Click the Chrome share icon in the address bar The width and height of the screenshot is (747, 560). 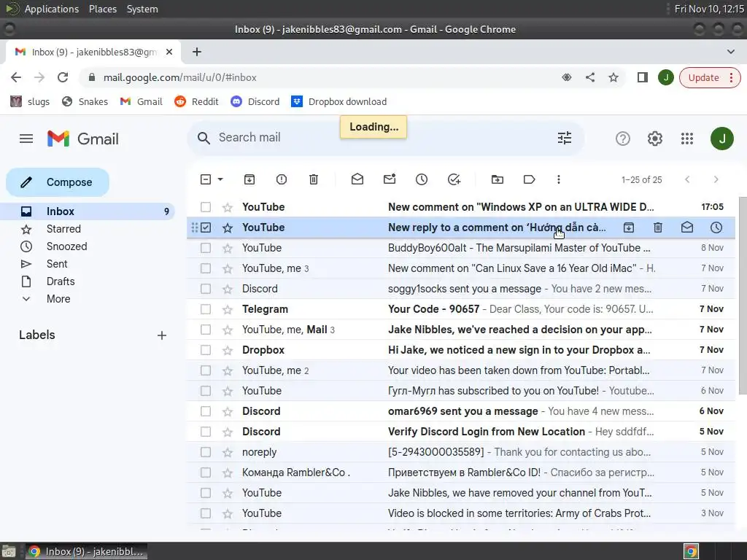[x=590, y=77]
